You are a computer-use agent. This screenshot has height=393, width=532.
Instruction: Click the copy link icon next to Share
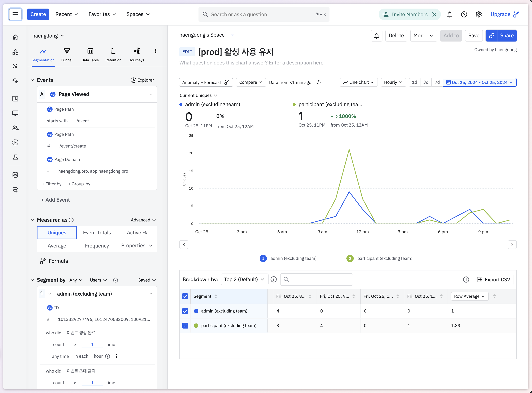tap(491, 36)
